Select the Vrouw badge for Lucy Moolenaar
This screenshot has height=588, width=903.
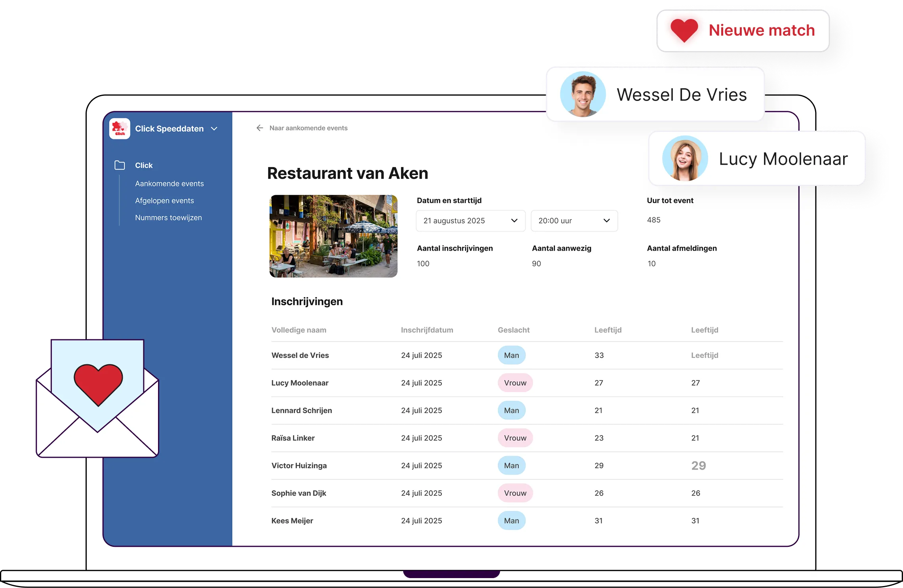[515, 383]
